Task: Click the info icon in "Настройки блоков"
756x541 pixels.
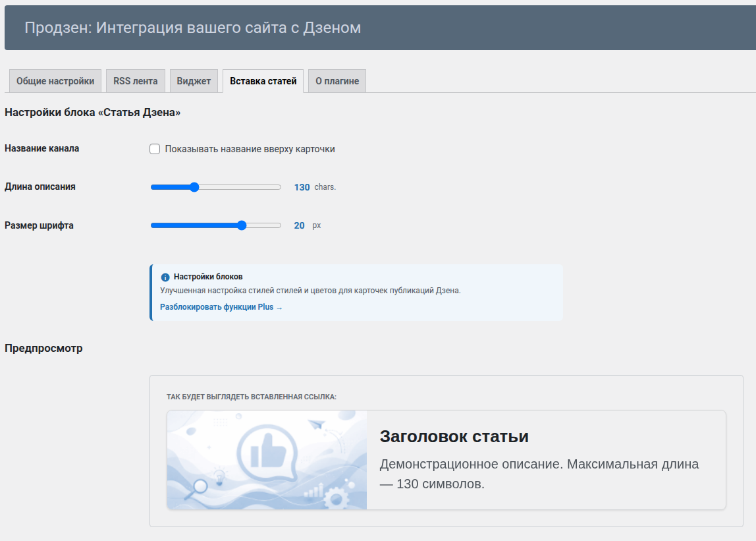Action: pos(165,278)
